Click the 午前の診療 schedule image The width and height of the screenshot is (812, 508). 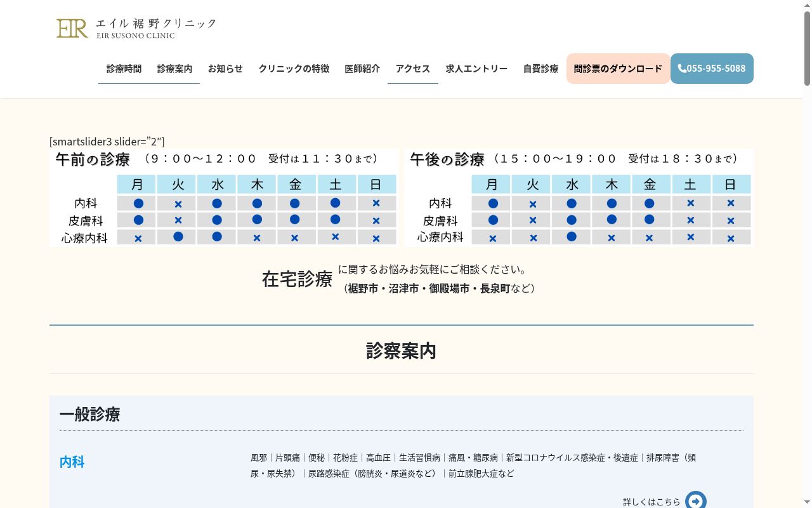(x=224, y=197)
